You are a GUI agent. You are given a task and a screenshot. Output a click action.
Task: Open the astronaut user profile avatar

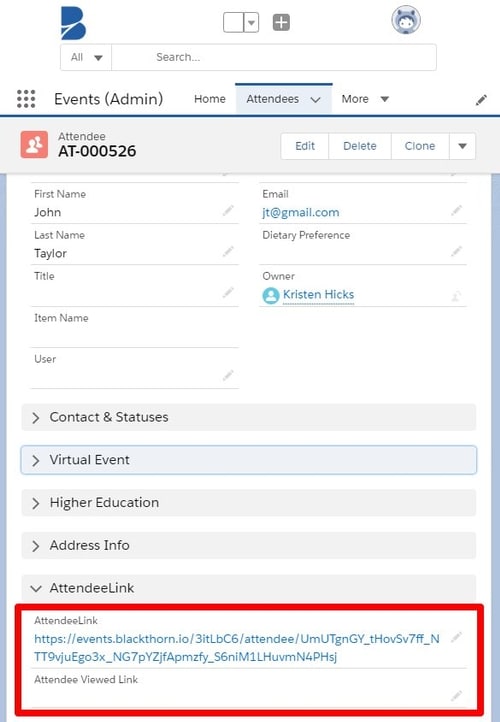(406, 20)
